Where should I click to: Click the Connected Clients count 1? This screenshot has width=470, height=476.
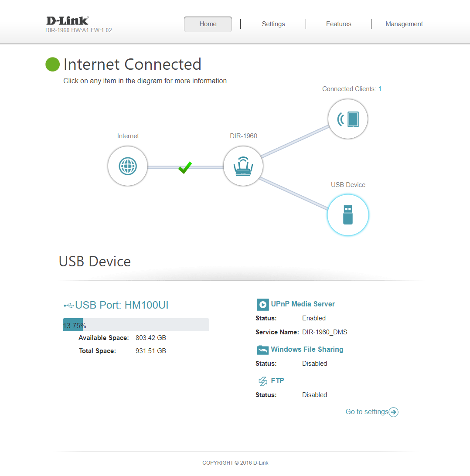pyautogui.click(x=380, y=89)
